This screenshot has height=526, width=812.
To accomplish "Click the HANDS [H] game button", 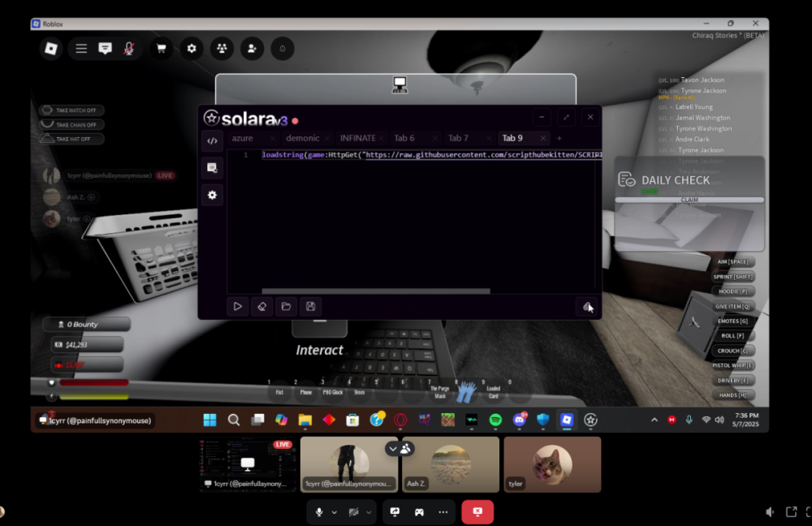I will pyautogui.click(x=732, y=395).
